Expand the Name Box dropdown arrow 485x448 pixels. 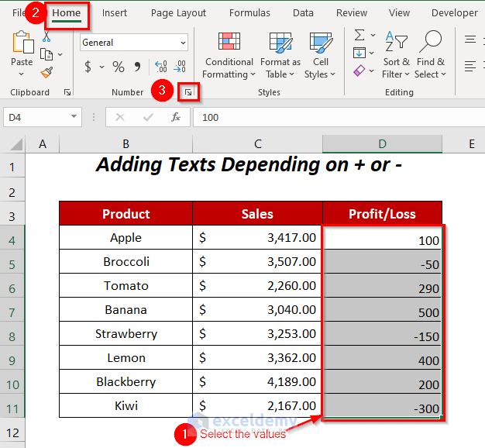tap(74, 117)
